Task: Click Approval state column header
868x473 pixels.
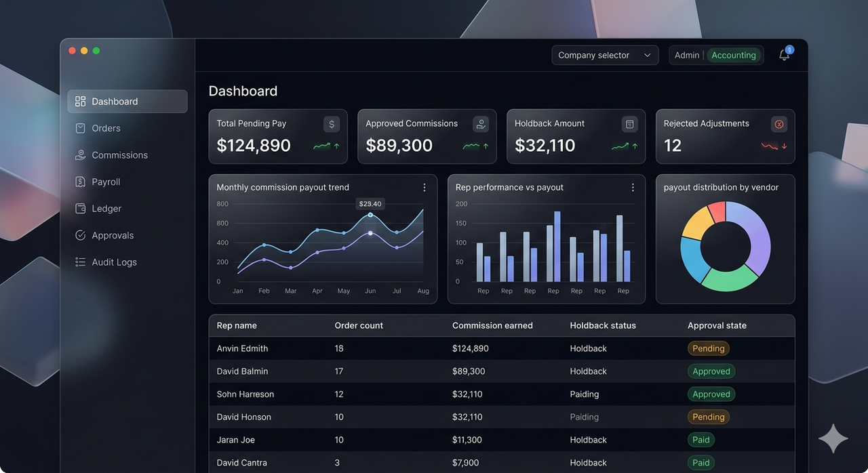Action: pos(717,326)
